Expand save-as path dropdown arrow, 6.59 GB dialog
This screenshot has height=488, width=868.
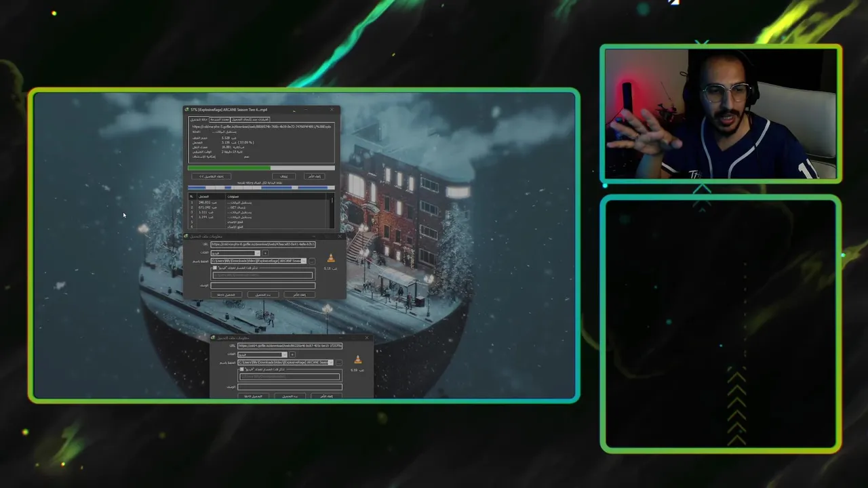(x=331, y=363)
